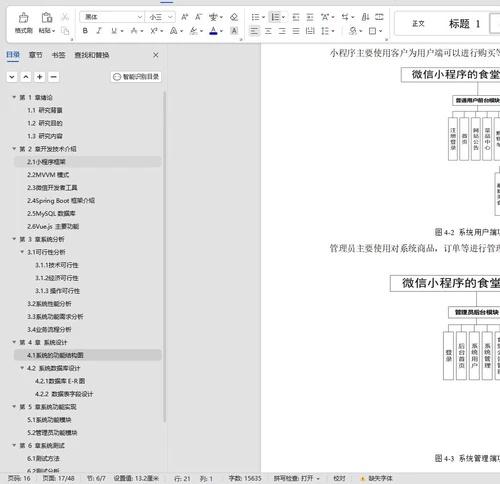Switch to the 目录 tab in navigation pane
This screenshot has height=484, width=500.
(13, 55)
